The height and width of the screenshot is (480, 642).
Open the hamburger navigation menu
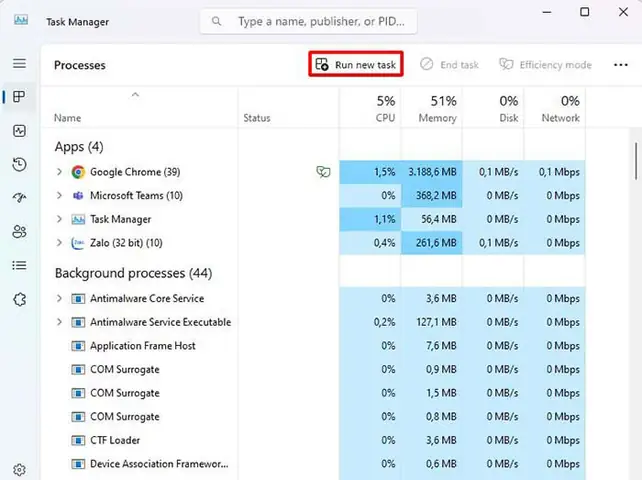point(19,63)
